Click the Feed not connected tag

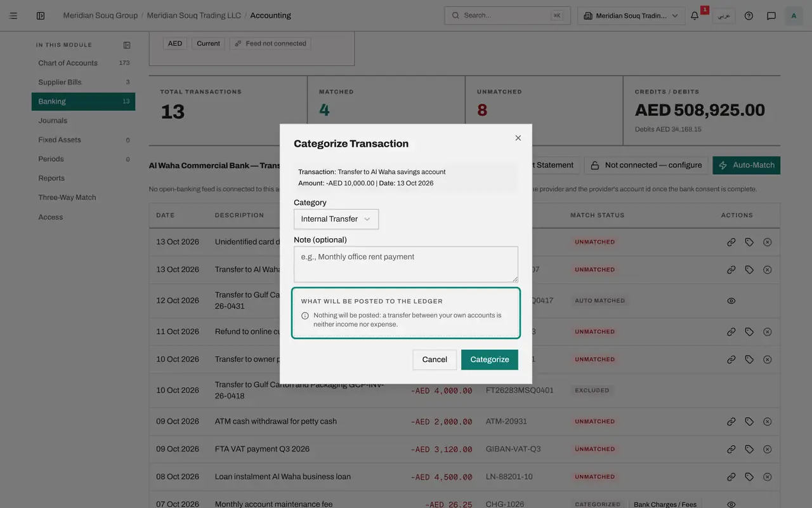[x=270, y=44]
